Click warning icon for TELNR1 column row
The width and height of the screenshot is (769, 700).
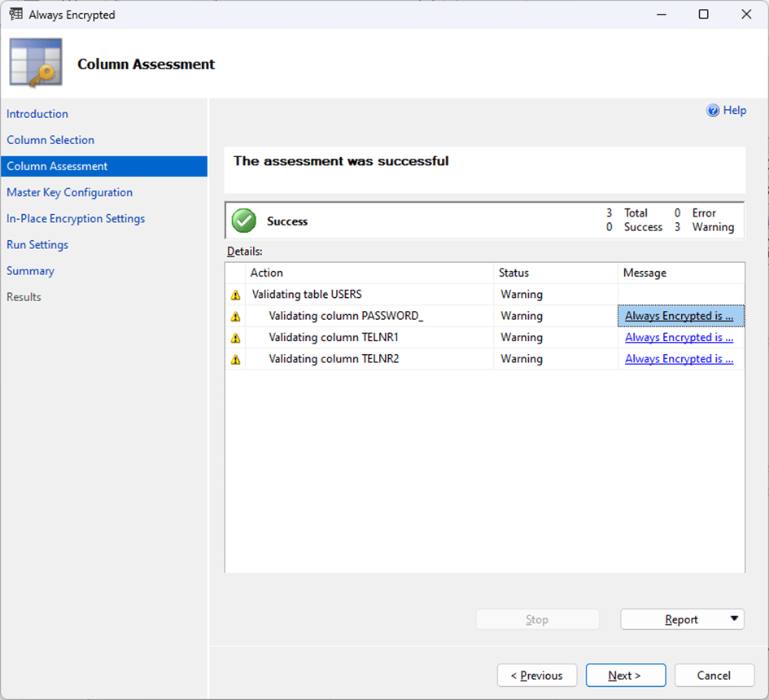point(236,338)
